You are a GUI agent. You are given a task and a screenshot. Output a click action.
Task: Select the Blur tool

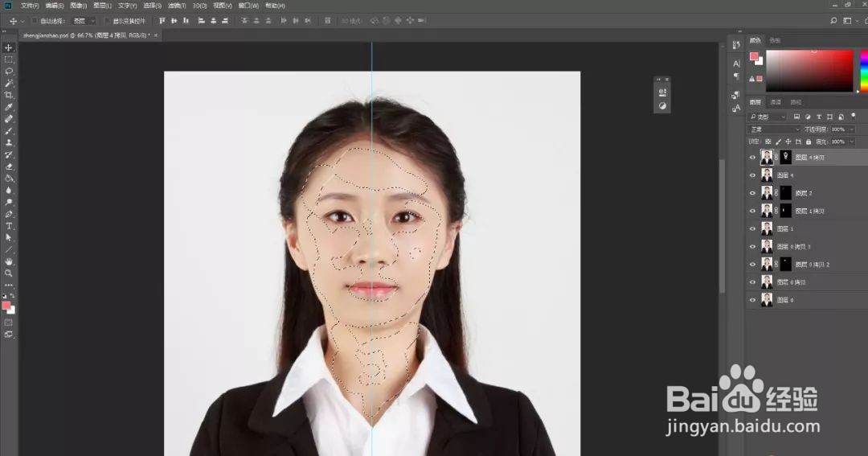8,191
